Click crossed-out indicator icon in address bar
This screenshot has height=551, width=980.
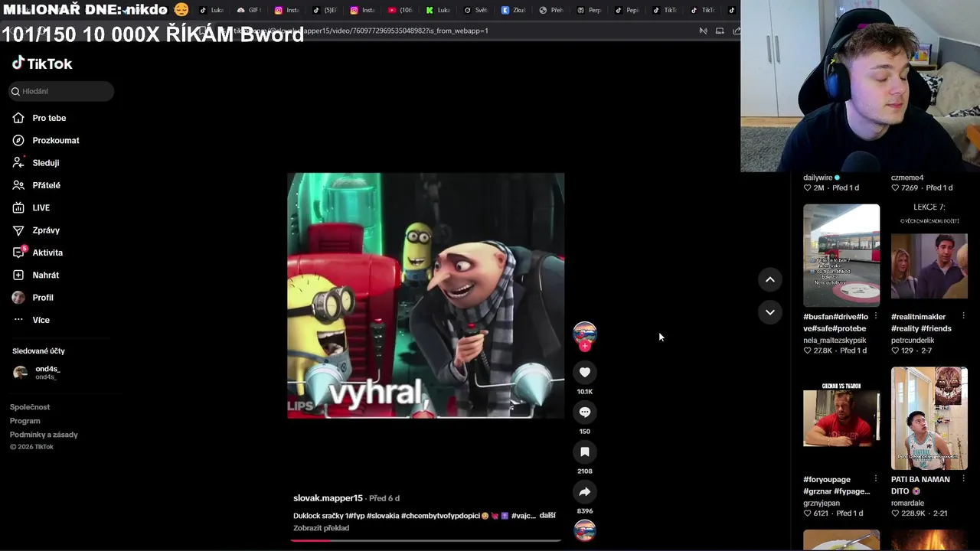(x=703, y=31)
